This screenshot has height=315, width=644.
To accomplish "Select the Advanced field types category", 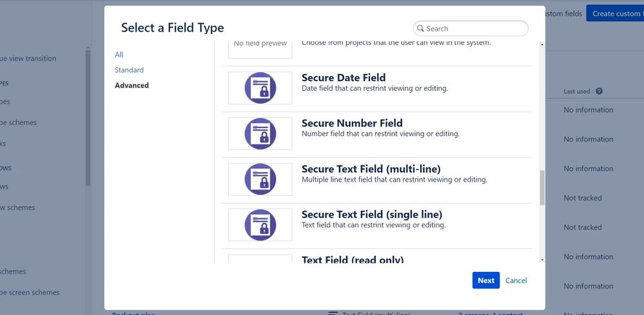I will coord(132,85).
